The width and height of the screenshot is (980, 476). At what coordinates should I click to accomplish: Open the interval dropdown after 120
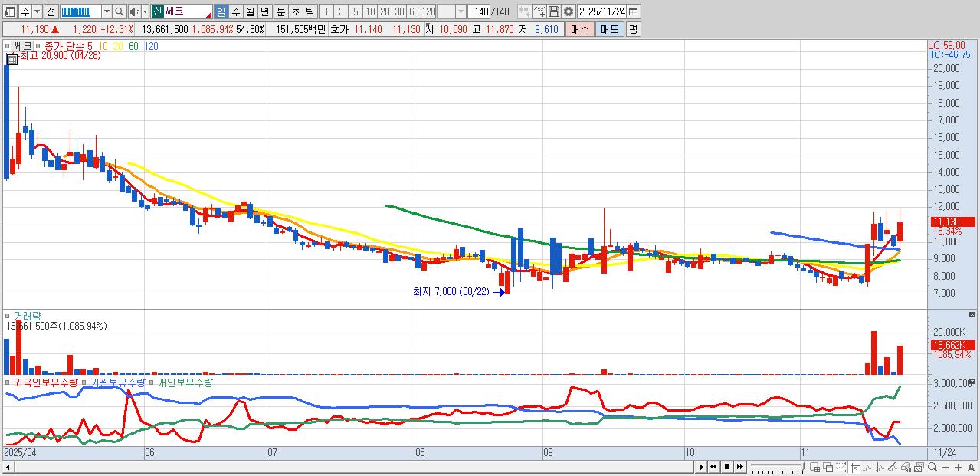click(461, 11)
